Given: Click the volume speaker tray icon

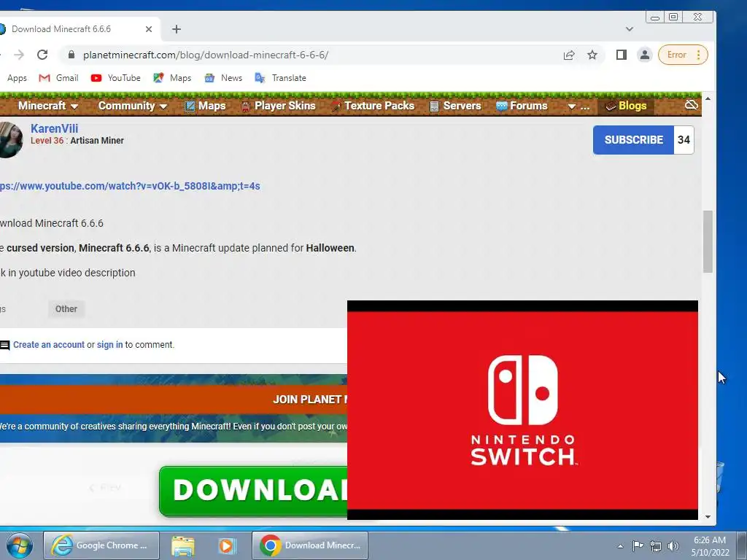Looking at the screenshot, I should (x=673, y=546).
